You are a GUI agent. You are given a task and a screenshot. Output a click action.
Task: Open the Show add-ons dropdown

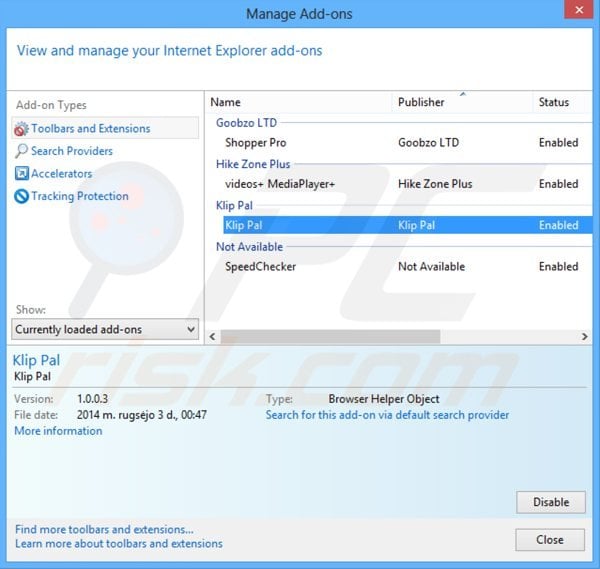point(105,329)
